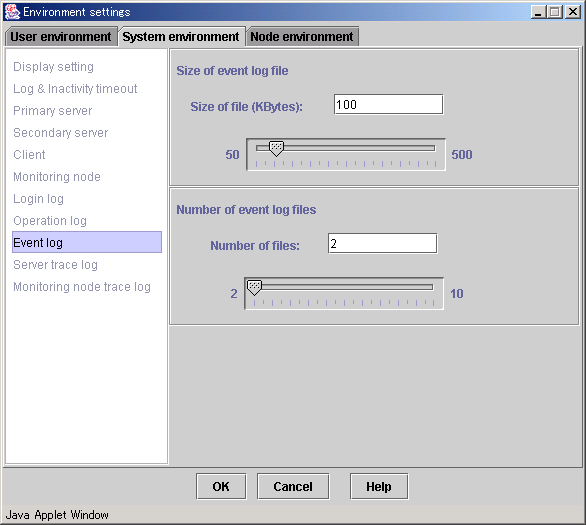Click the Environment settings title bar icon

12,12
